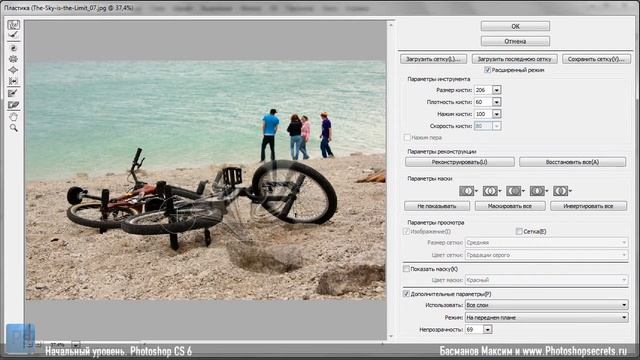Open the Нажим кисти dropdown arrow
This screenshot has width=640, height=360.
pos(496,114)
